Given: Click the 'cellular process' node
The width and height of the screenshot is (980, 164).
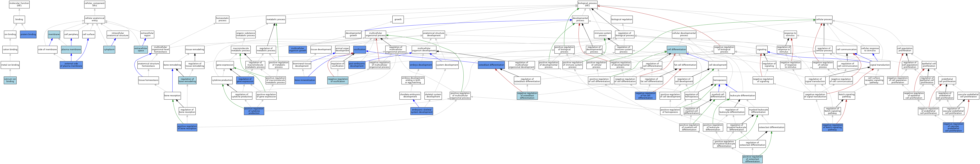Looking at the screenshot, I should tap(824, 19).
